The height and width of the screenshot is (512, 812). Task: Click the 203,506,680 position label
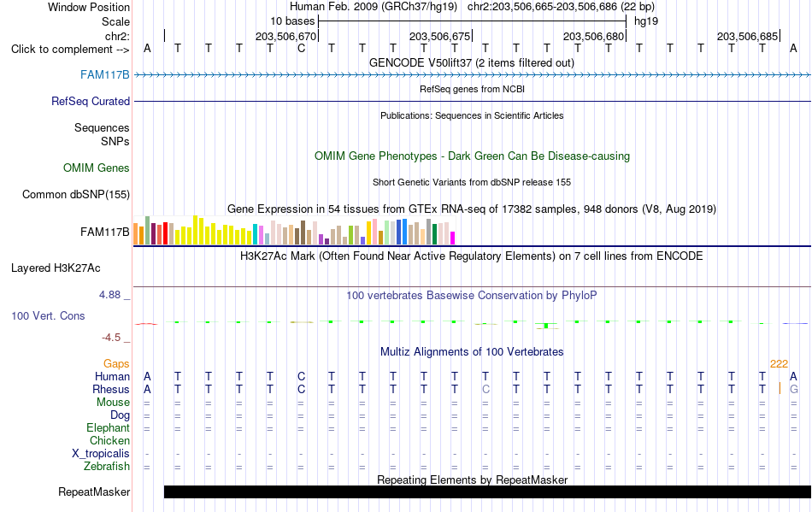tap(593, 36)
